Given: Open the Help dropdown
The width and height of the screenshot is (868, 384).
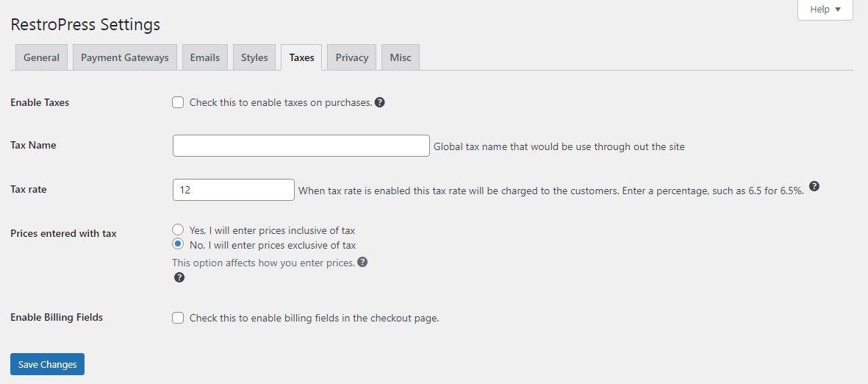Looking at the screenshot, I should [825, 10].
